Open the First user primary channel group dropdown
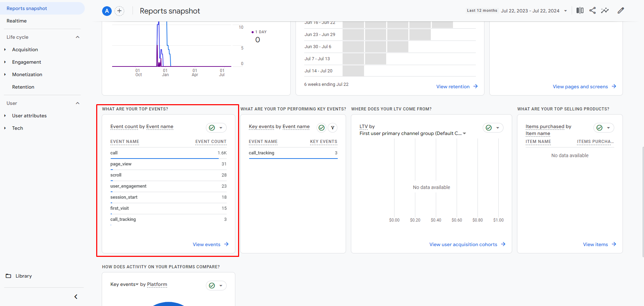 pyautogui.click(x=464, y=134)
